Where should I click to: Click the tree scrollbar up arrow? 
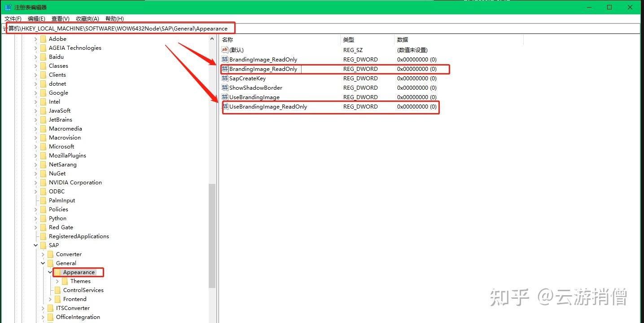[212, 39]
